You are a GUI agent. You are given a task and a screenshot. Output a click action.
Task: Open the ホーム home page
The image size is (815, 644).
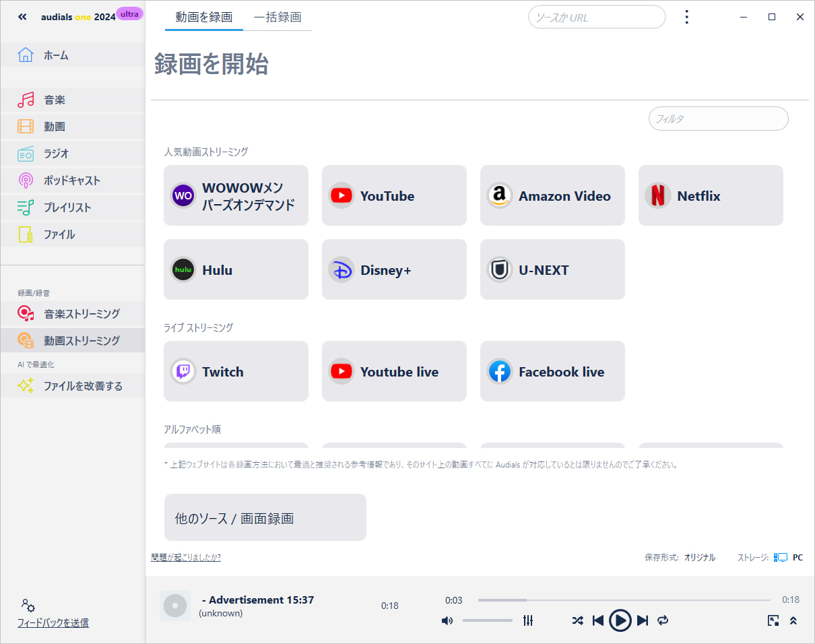coord(72,55)
